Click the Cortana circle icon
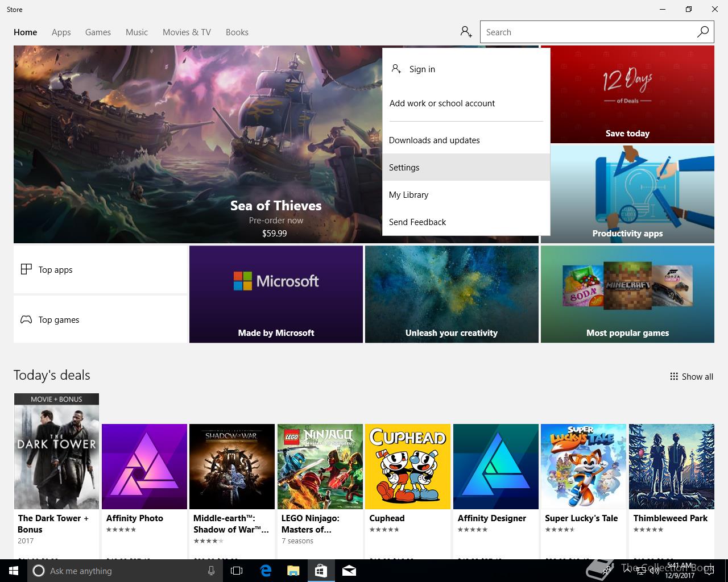The image size is (728, 582). point(39,571)
